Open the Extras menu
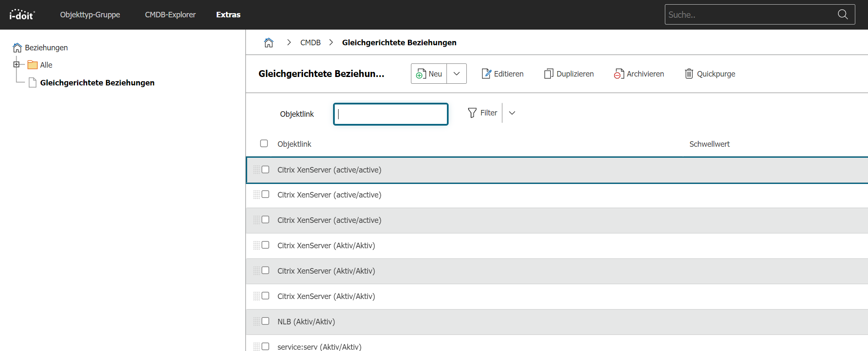The width and height of the screenshot is (868, 351). (228, 15)
